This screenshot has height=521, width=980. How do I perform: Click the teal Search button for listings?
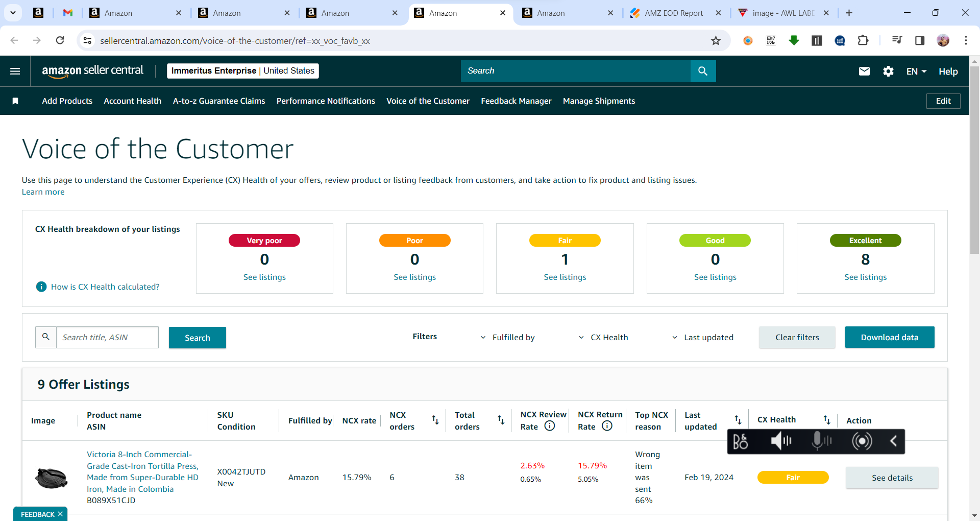coord(197,338)
